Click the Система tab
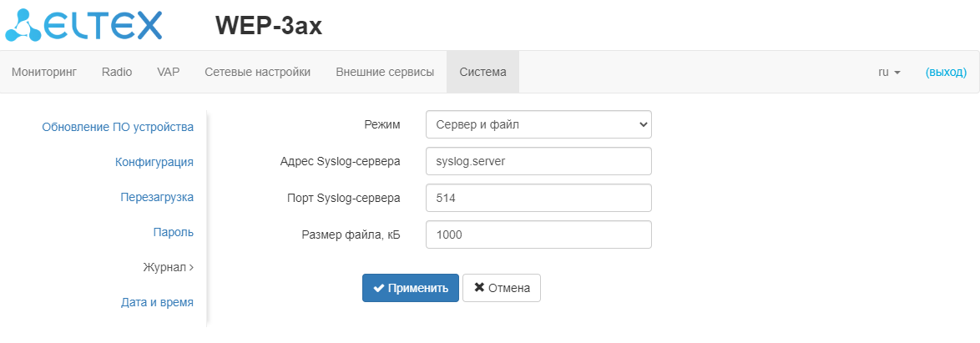The image size is (980, 343). point(482,72)
